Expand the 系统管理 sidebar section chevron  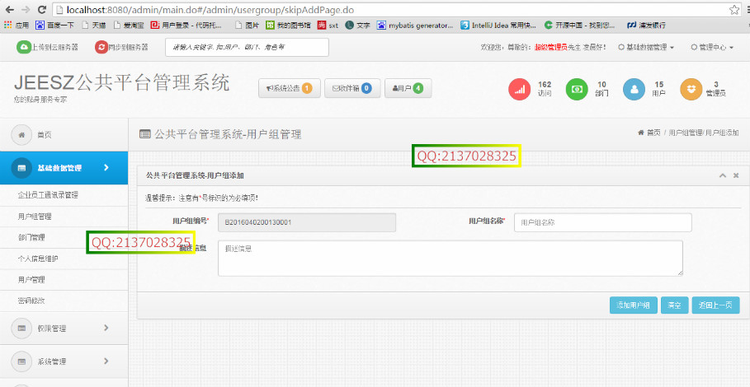pos(106,361)
